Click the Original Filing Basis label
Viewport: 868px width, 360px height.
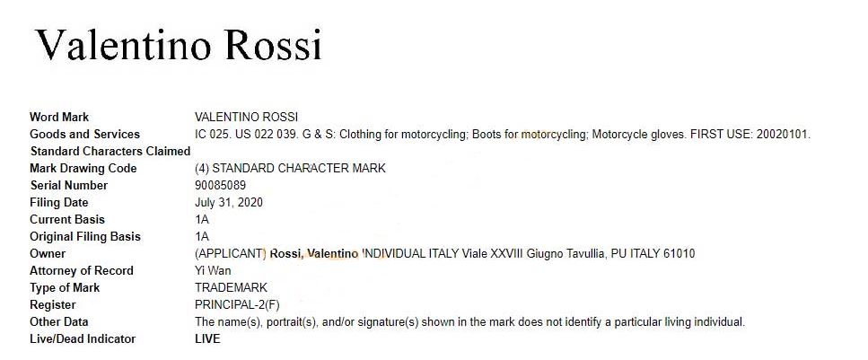point(85,236)
